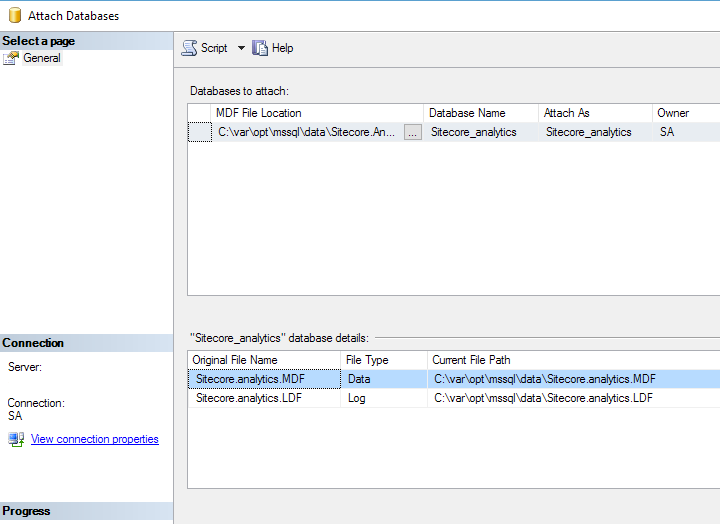Click the File Type column header
The image size is (720, 524).
point(383,360)
